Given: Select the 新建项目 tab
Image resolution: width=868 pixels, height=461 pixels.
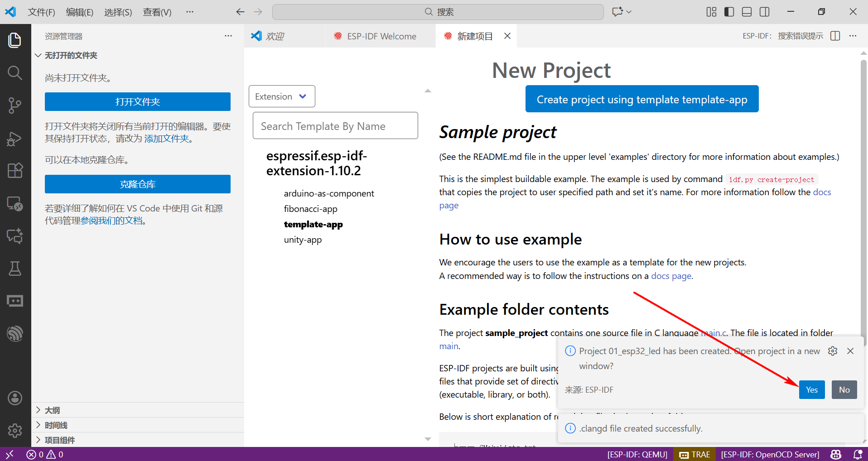Looking at the screenshot, I should (x=475, y=36).
